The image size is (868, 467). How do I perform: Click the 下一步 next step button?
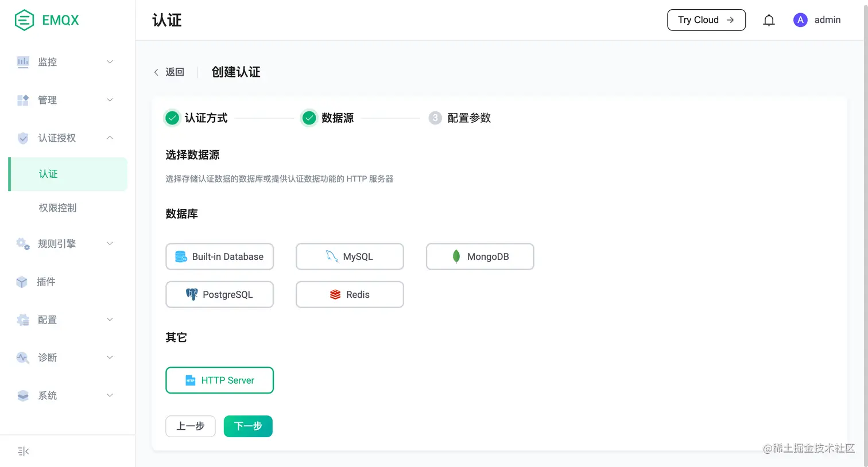(x=248, y=426)
